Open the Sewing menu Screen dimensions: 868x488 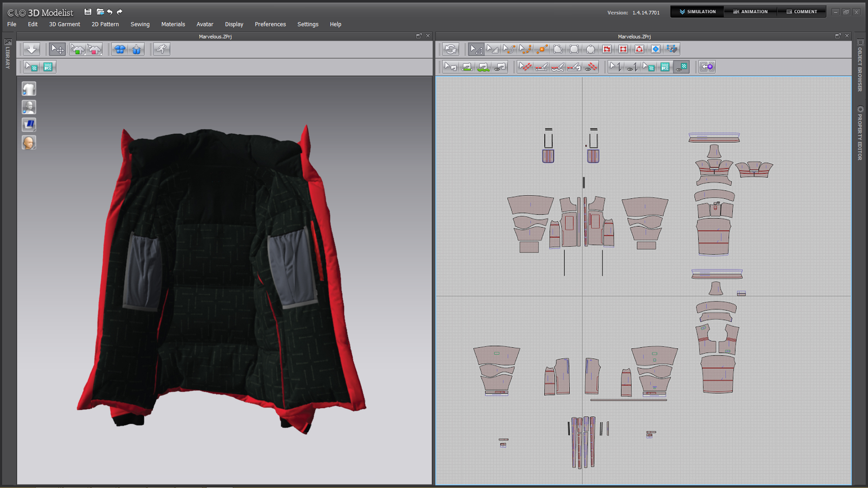tap(140, 24)
